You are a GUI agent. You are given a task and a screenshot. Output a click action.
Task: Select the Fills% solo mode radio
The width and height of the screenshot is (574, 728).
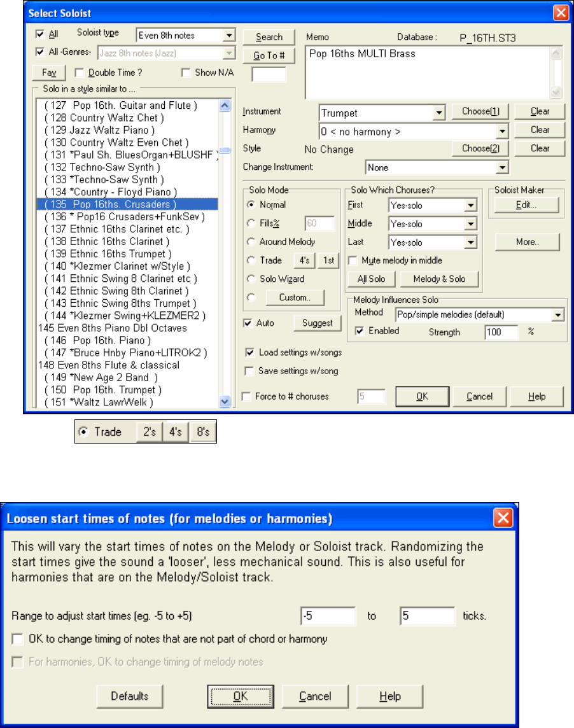pyautogui.click(x=251, y=223)
